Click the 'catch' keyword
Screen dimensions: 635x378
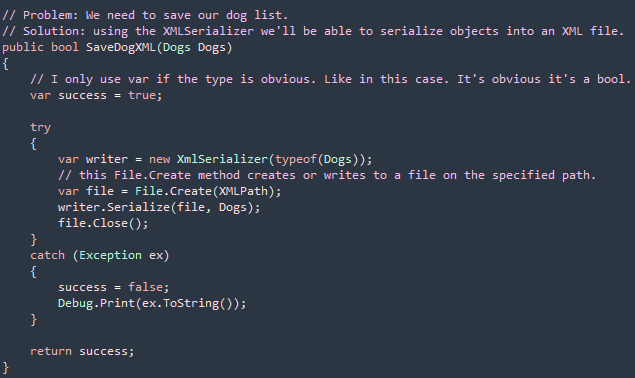(x=47, y=255)
